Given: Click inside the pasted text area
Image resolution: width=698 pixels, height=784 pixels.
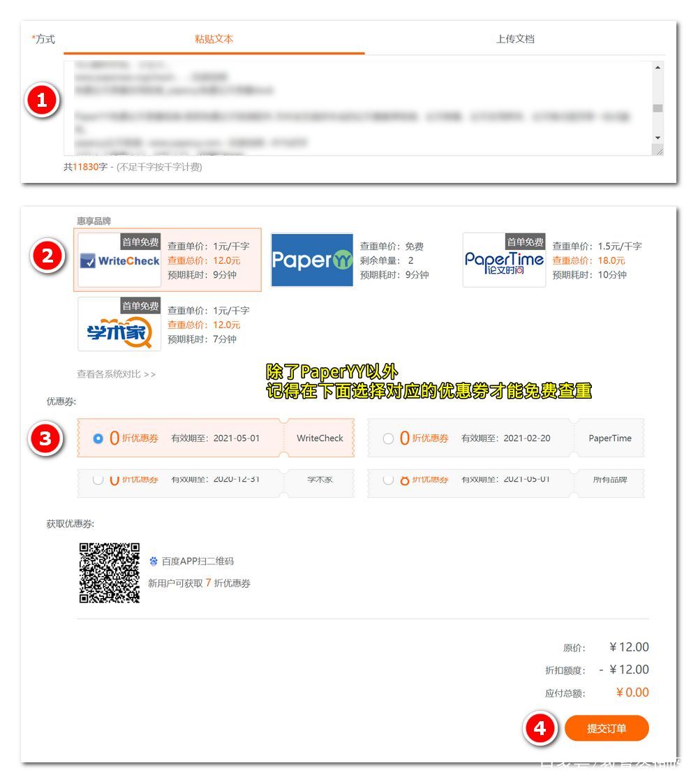Looking at the screenshot, I should coord(357,108).
